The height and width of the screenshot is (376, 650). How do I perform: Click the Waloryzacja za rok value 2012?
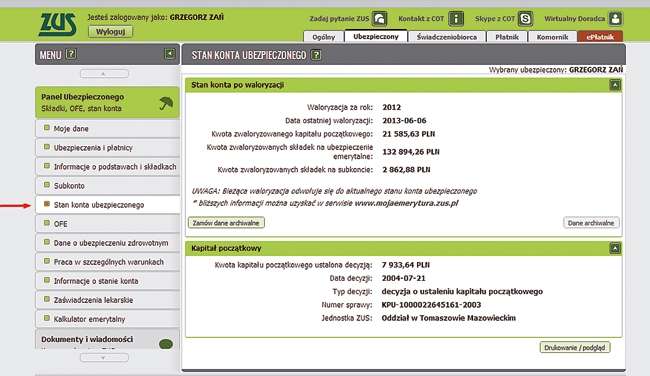click(392, 107)
